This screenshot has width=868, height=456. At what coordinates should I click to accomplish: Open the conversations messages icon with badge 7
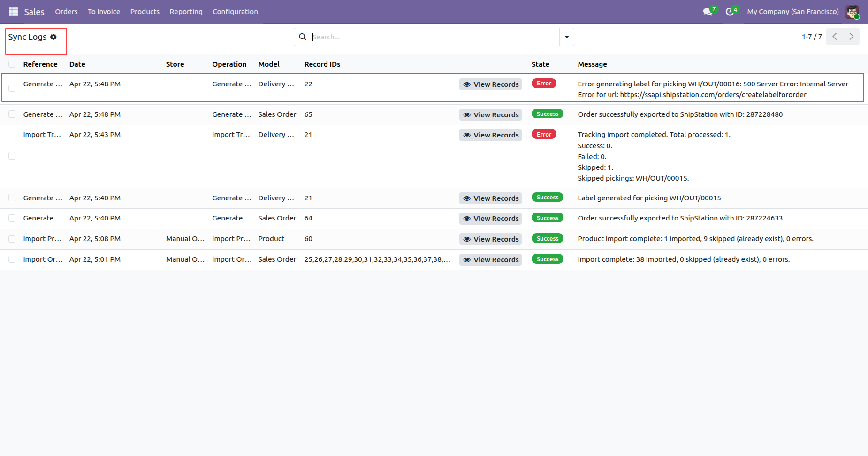[x=708, y=11]
